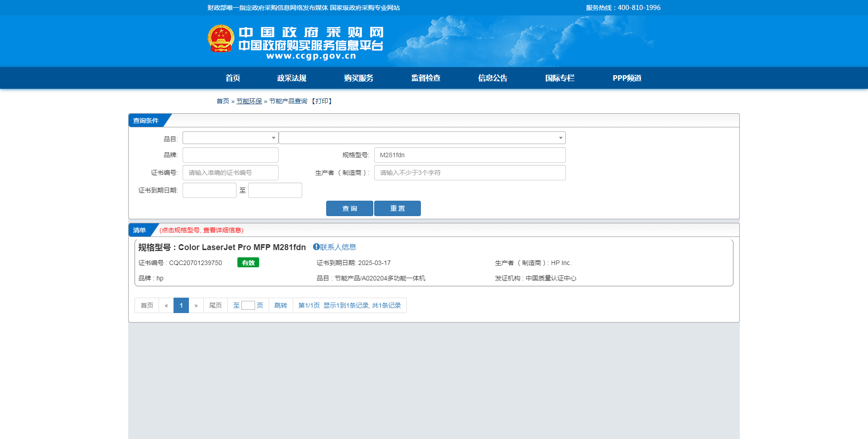
Task: Click the info icon beside 联系人信息
Action: 316,247
